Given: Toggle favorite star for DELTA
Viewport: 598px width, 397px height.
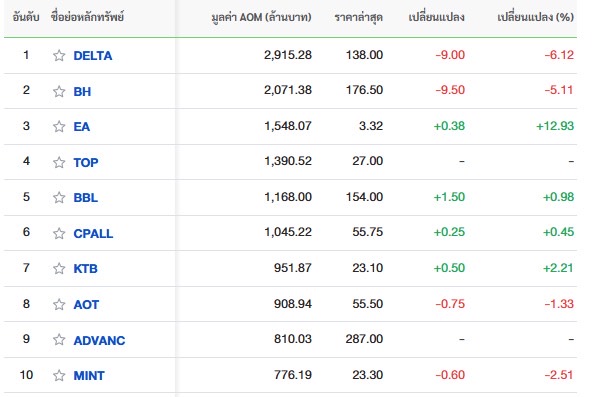Looking at the screenshot, I should click(x=59, y=56).
